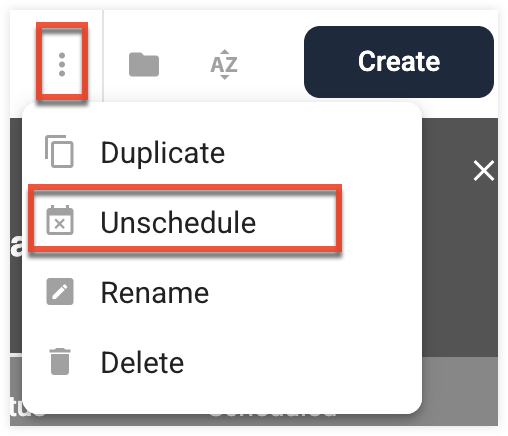The height and width of the screenshot is (436, 508).
Task: Select the Duplicate menu entry
Action: pyautogui.click(x=222, y=153)
